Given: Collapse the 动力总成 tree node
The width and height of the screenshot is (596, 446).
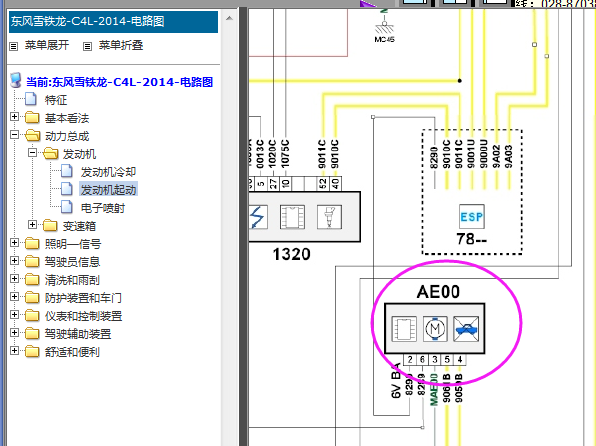Looking at the screenshot, I should [14, 134].
